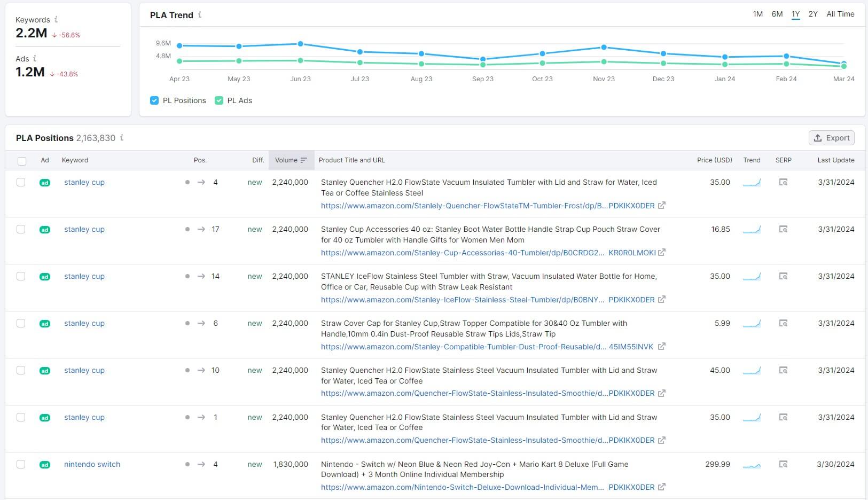Click external link icon for Stanley-Quencher-FlowStateTM URL

(x=662, y=205)
